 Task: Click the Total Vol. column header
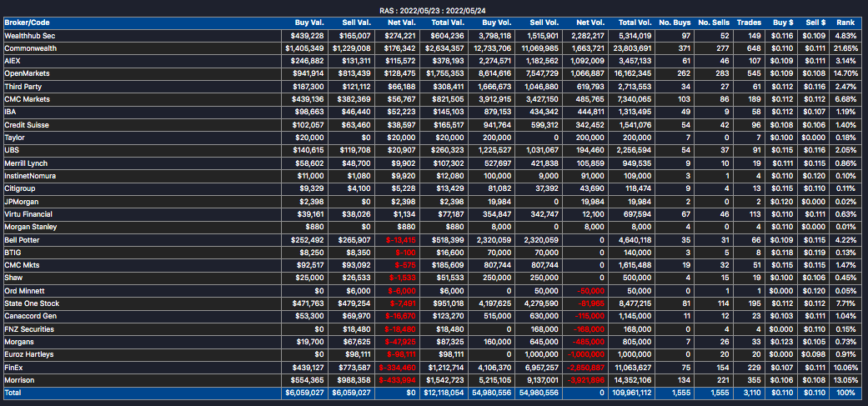[x=635, y=23]
